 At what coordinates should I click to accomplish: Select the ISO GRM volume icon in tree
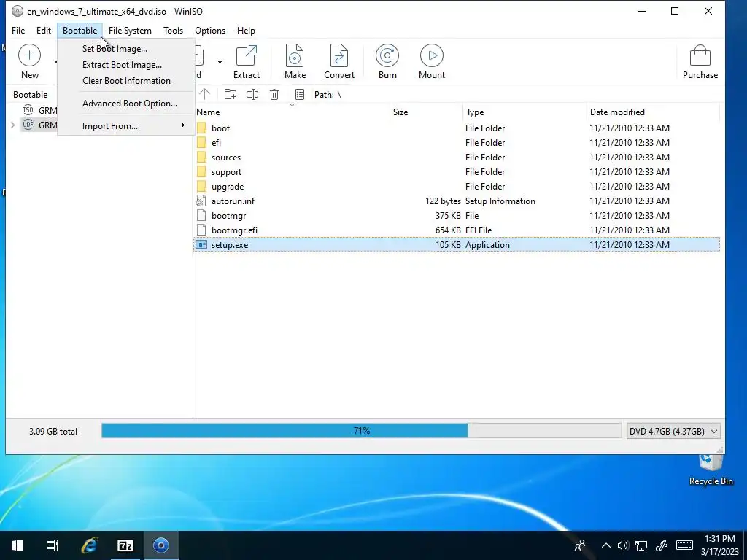click(28, 111)
